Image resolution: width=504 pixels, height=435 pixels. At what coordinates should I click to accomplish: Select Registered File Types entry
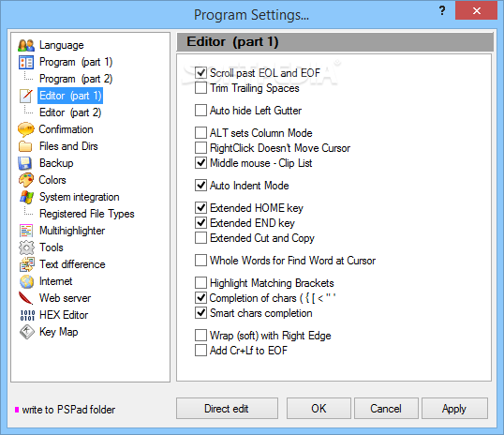(x=87, y=214)
